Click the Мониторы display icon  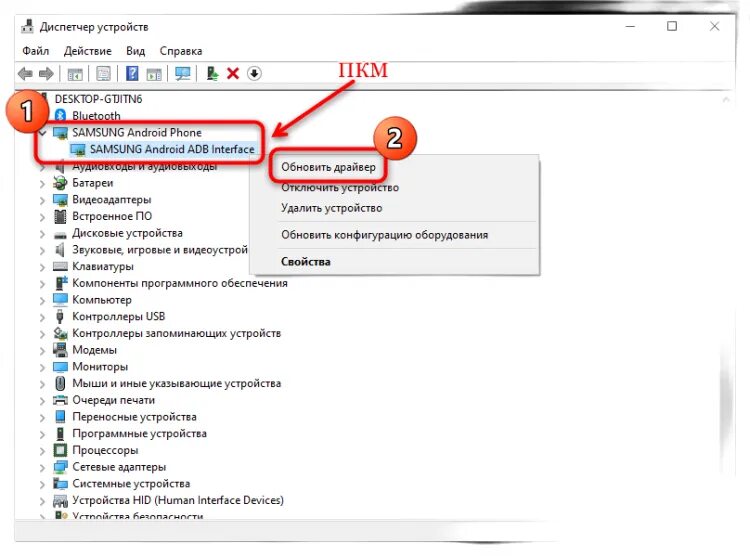point(60,367)
